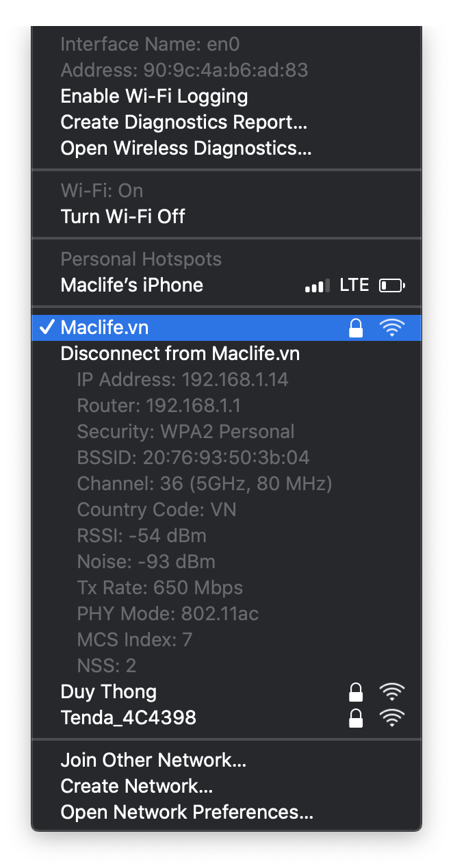Click the Wi-Fi icon next to Tenda_4C4398

pyautogui.click(x=391, y=717)
